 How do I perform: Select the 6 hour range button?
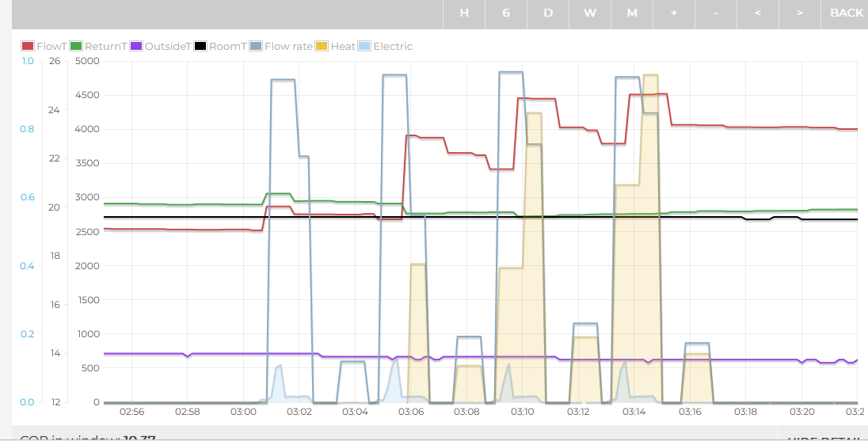pyautogui.click(x=506, y=13)
